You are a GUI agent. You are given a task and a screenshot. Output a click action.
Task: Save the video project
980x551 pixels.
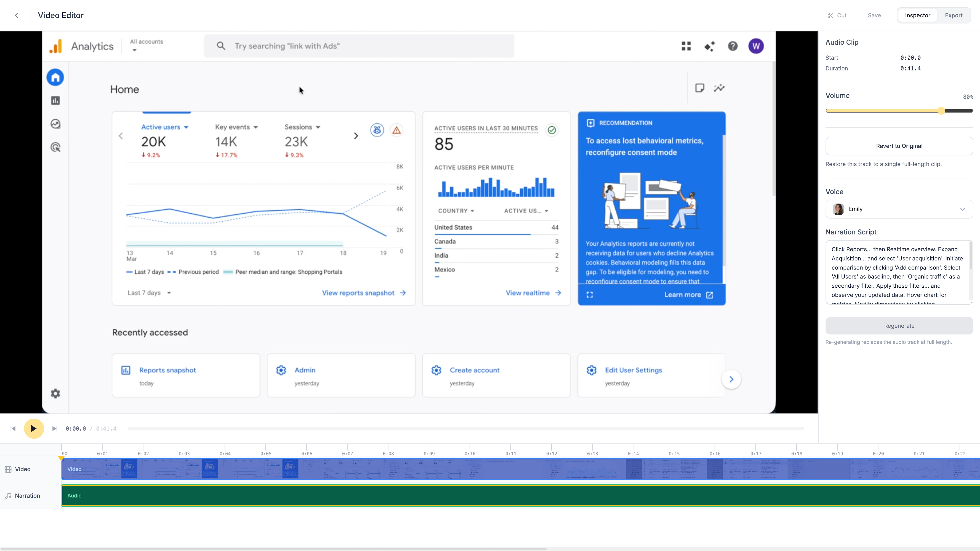pyautogui.click(x=874, y=15)
